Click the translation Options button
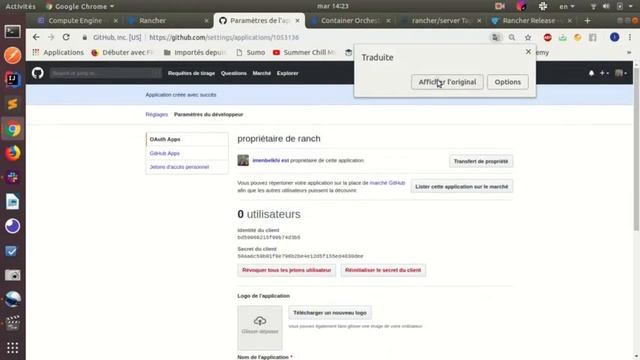The image size is (640, 360). point(508,82)
